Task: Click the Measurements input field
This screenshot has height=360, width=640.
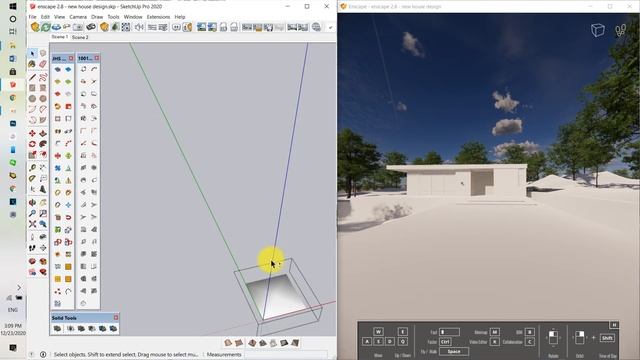Action: (x=286, y=355)
